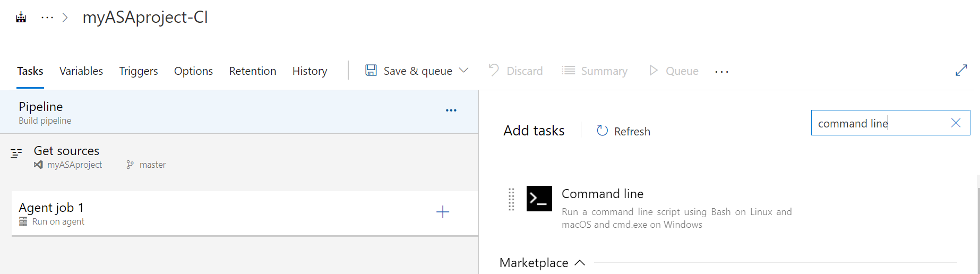The image size is (980, 274).
Task: Click the Azure Pipelines build icon in breadcrumb
Action: pos(21,18)
